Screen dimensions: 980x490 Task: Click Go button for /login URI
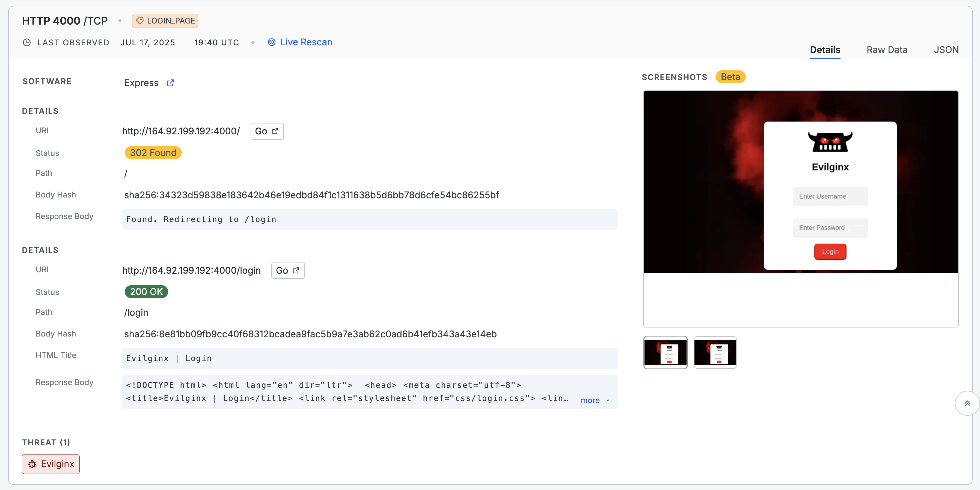288,270
